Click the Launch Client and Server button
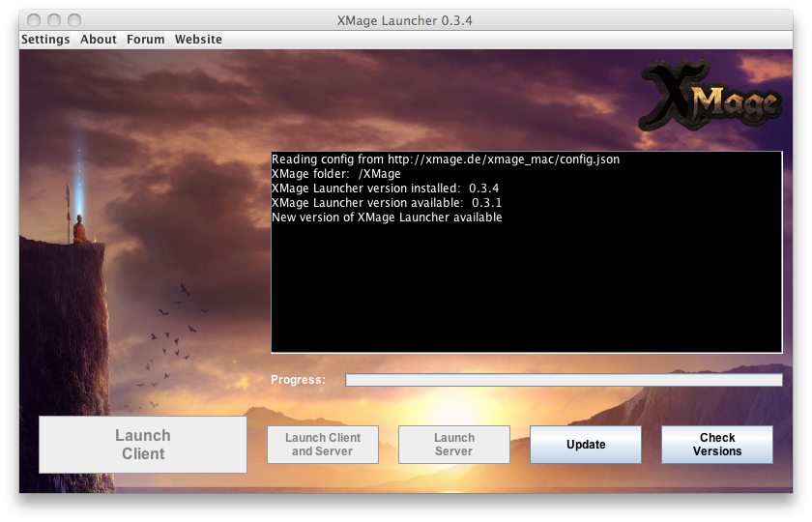The width and height of the screenshot is (812, 522). click(323, 445)
